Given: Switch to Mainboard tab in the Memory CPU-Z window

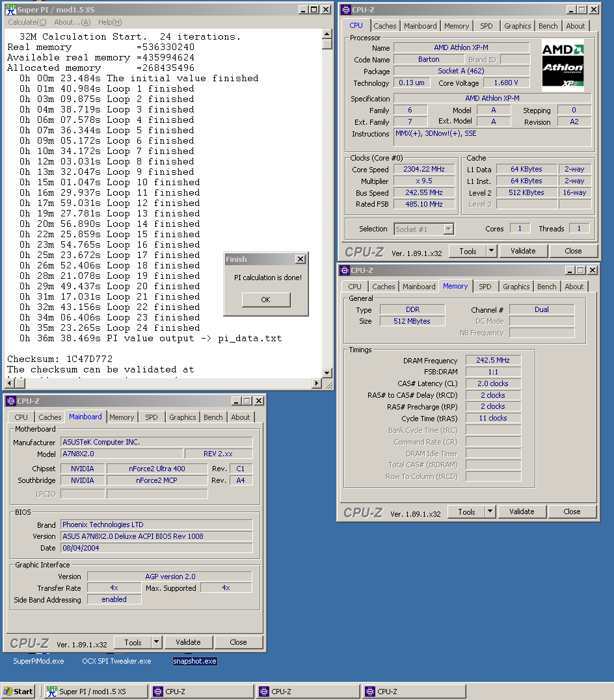Looking at the screenshot, I should point(419,287).
